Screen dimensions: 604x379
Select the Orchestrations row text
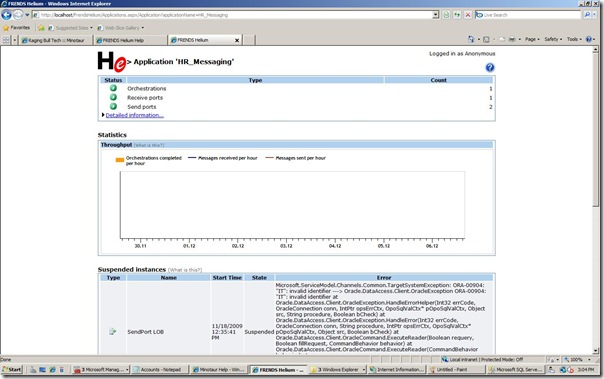click(x=147, y=89)
